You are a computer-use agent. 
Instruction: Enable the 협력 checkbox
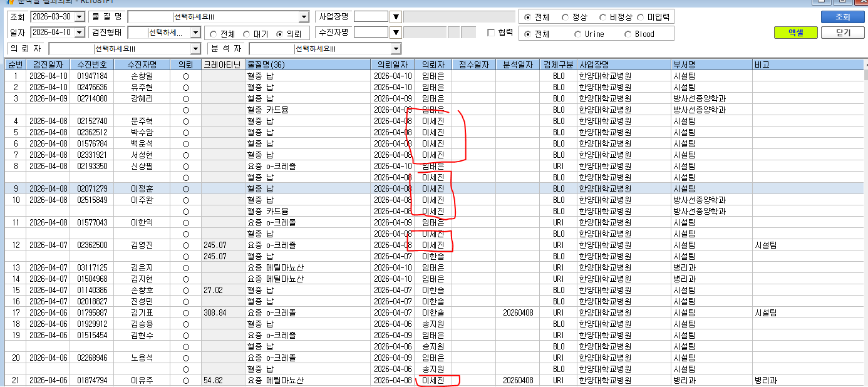point(491,33)
